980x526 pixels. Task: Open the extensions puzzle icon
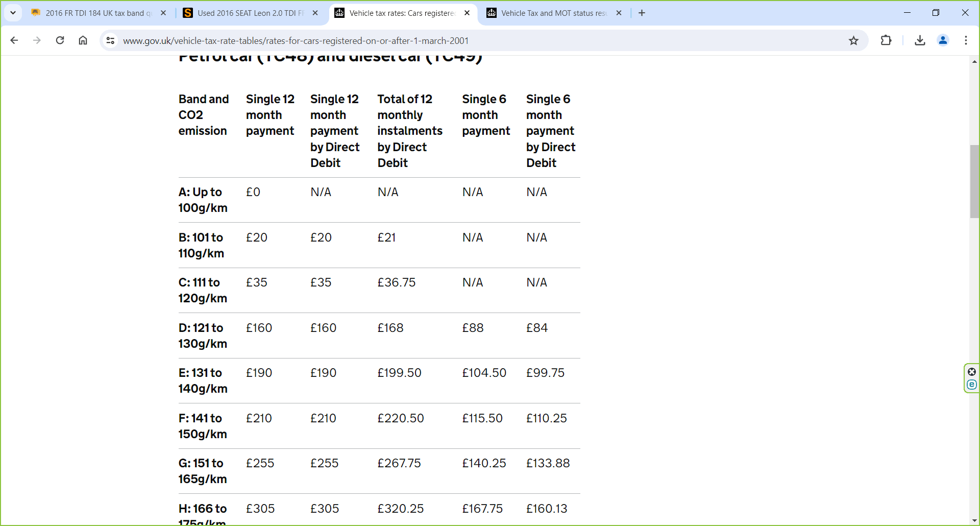886,40
